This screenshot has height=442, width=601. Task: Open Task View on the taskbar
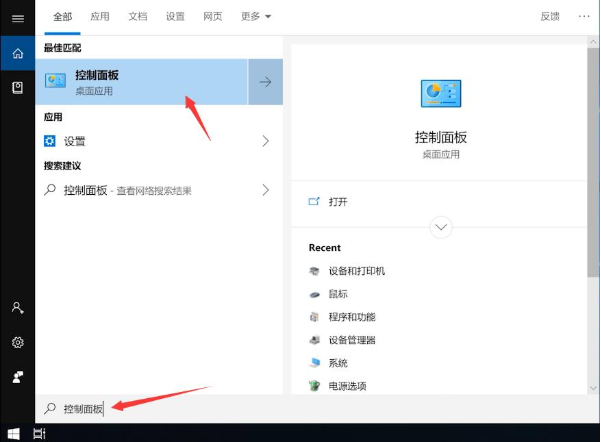39,434
